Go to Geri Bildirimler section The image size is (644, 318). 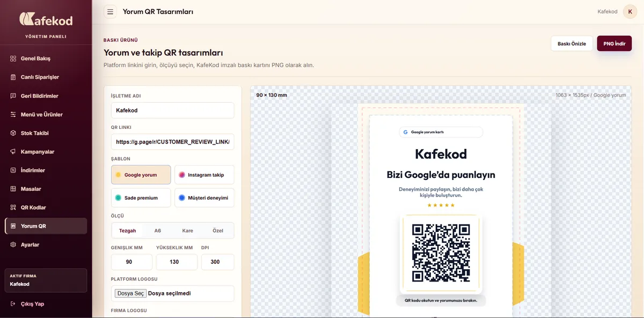46,96
